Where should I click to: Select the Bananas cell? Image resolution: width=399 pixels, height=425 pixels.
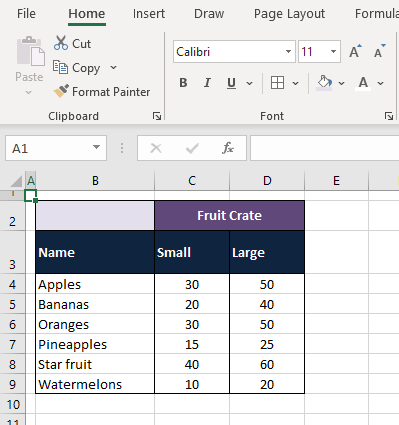[95, 304]
